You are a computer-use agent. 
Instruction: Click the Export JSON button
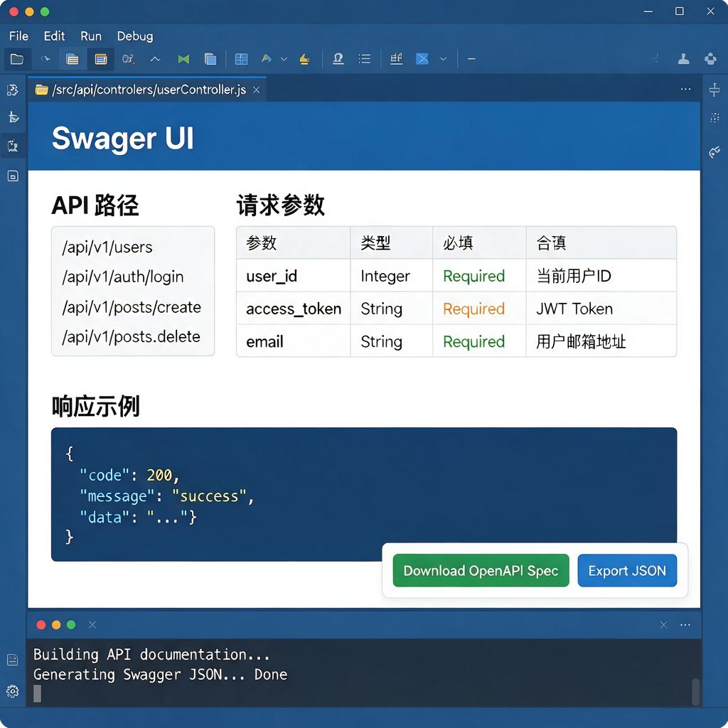[627, 570]
